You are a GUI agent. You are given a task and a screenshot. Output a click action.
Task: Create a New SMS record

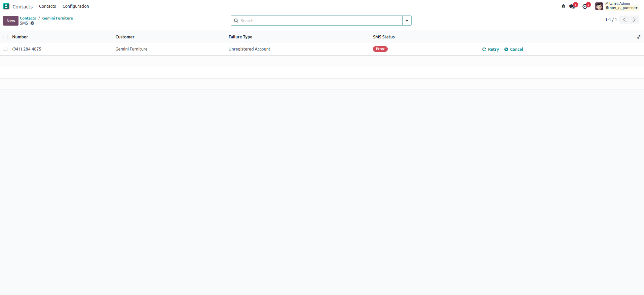(x=11, y=21)
